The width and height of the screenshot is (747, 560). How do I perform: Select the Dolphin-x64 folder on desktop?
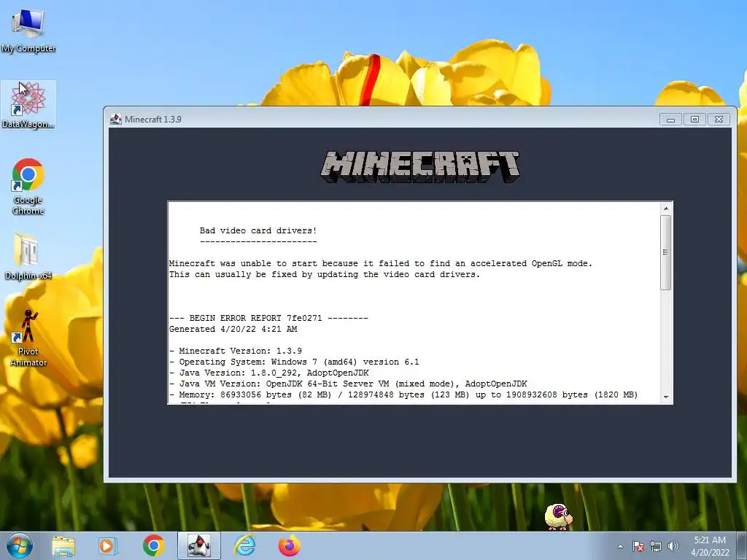point(28,256)
